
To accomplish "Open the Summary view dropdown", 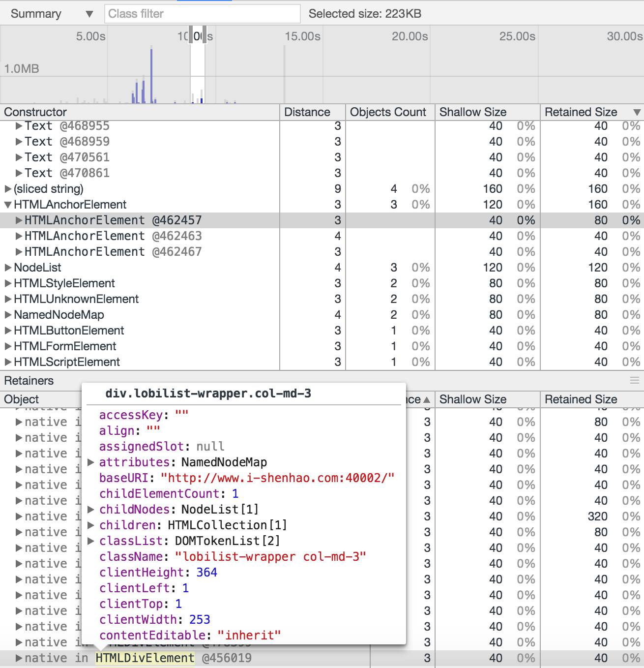I will point(52,14).
